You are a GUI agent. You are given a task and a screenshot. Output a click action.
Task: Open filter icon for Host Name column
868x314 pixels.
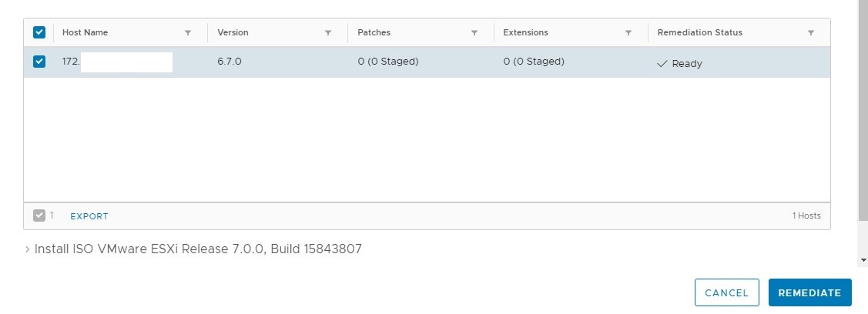point(188,33)
